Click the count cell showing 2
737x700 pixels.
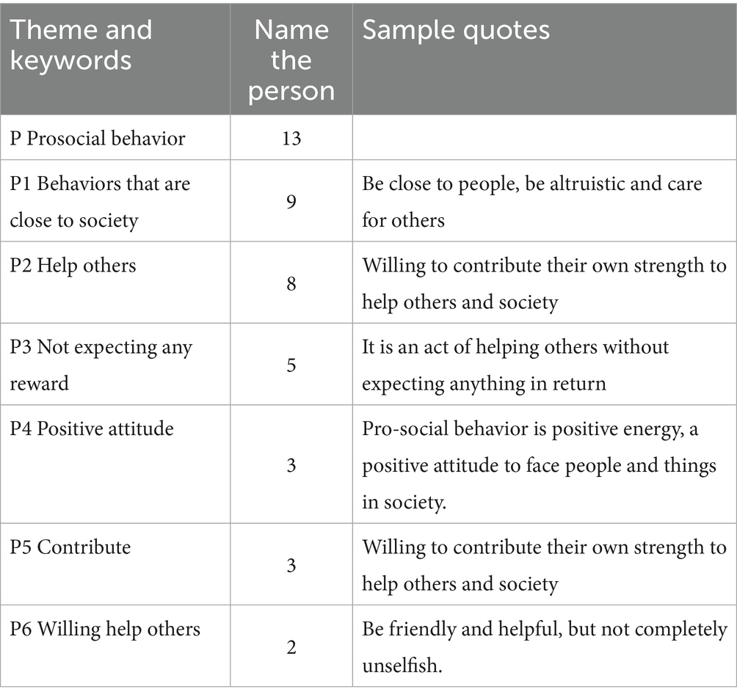tap(291, 646)
